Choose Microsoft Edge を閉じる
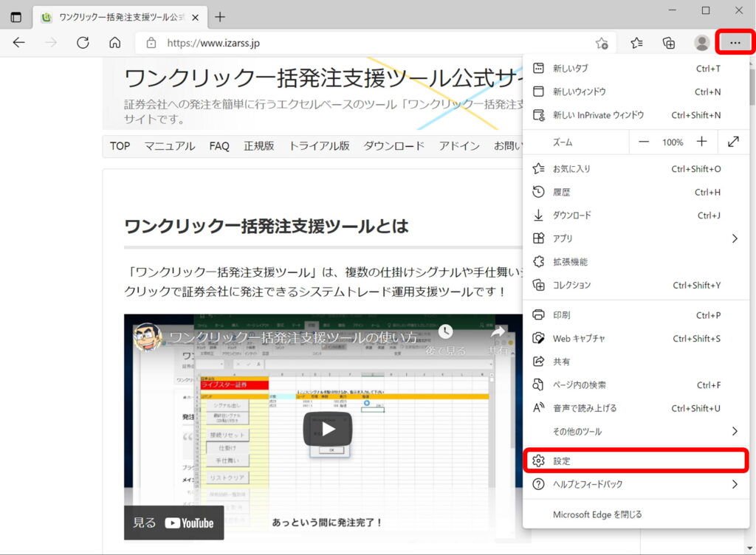756x555 pixels. [636, 514]
